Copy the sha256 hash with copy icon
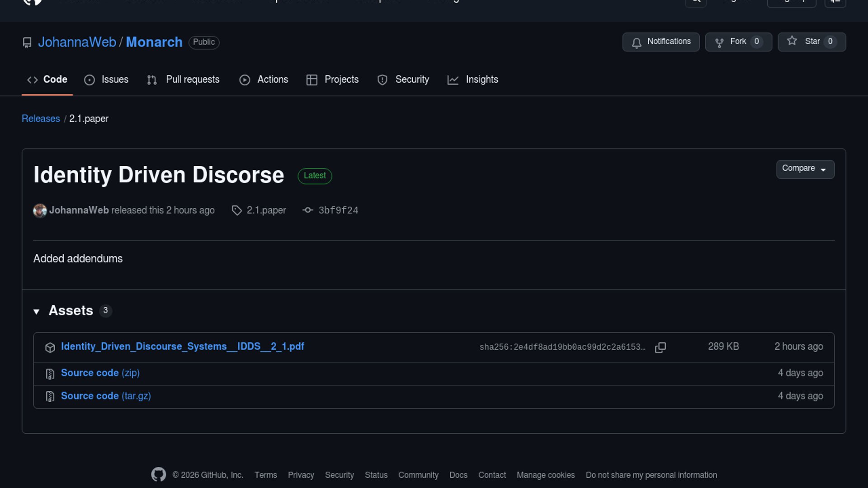Image resolution: width=868 pixels, height=488 pixels. tap(660, 347)
